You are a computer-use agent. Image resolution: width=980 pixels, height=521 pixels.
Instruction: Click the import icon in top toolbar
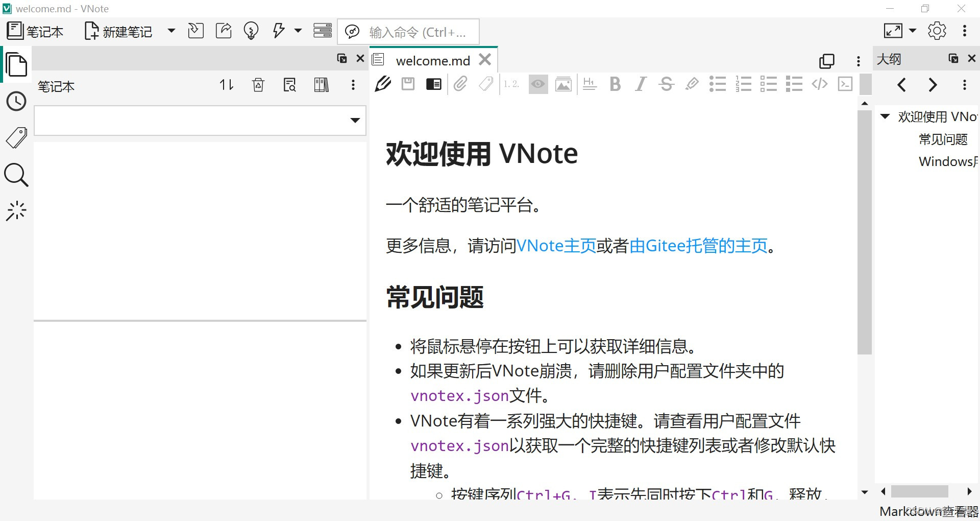196,31
